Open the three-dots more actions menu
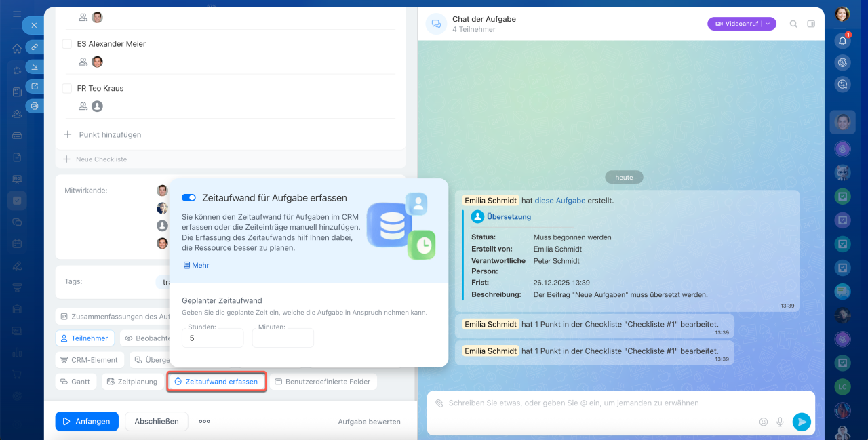The height and width of the screenshot is (440, 868). pos(204,421)
